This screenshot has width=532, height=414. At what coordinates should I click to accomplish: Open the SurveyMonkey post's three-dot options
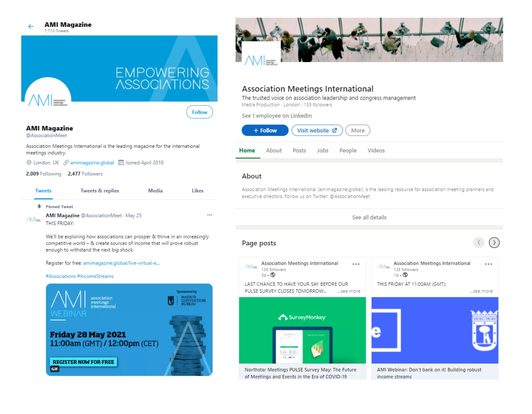pyautogui.click(x=356, y=264)
